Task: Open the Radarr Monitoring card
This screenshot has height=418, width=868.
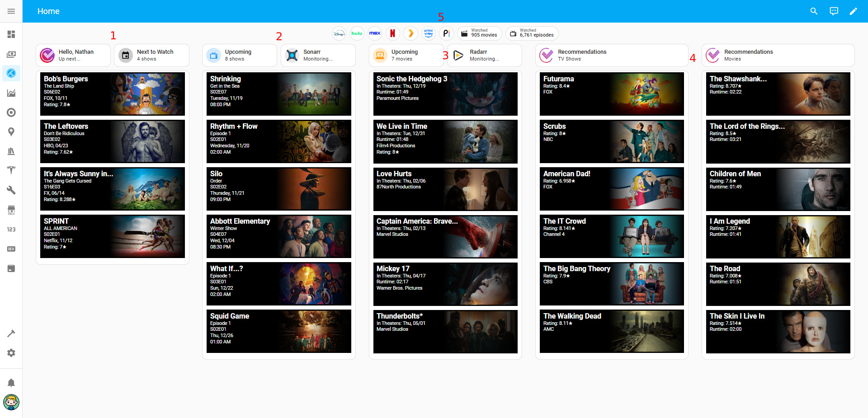Action: (x=485, y=55)
